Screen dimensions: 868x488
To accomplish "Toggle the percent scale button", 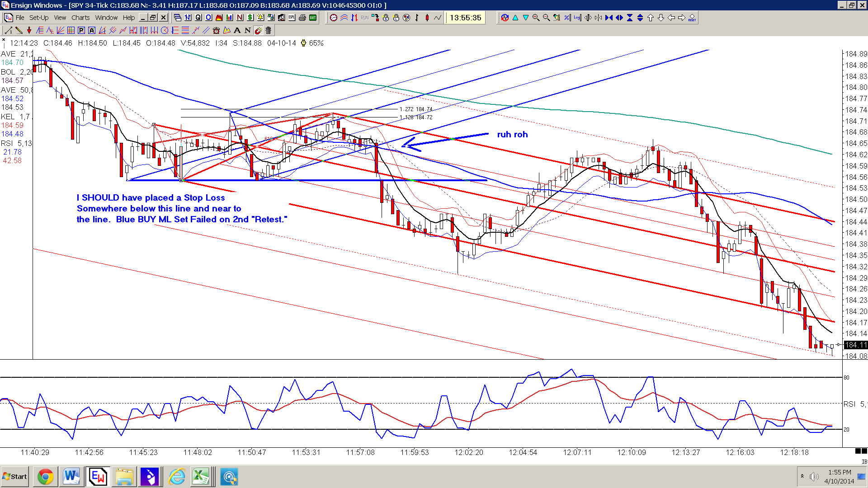I will (567, 18).
